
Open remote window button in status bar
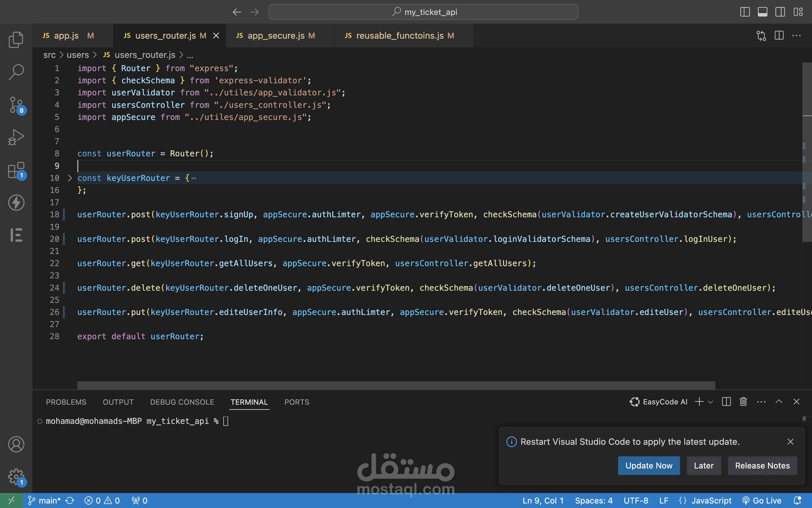11,501
